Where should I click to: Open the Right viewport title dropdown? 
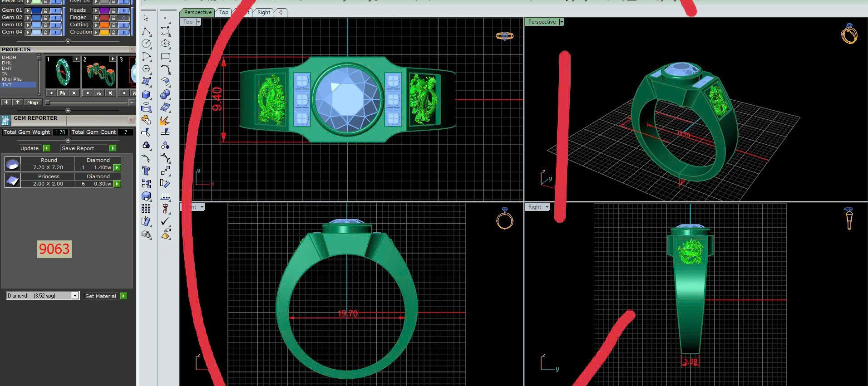tap(547, 207)
